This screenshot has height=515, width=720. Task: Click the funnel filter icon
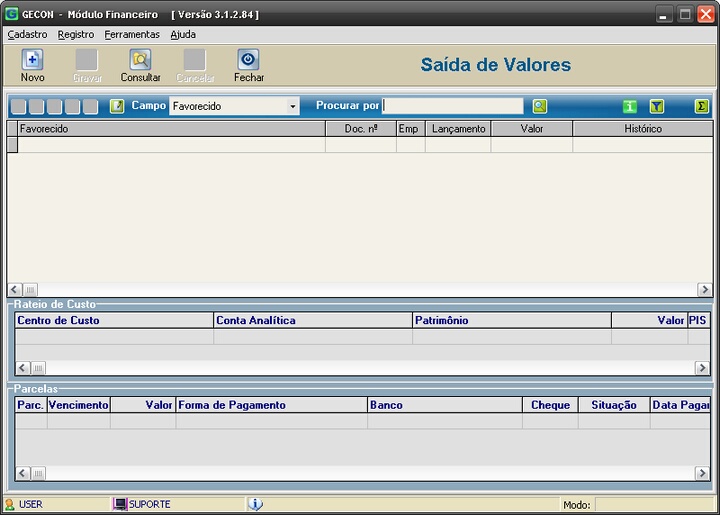coord(657,106)
